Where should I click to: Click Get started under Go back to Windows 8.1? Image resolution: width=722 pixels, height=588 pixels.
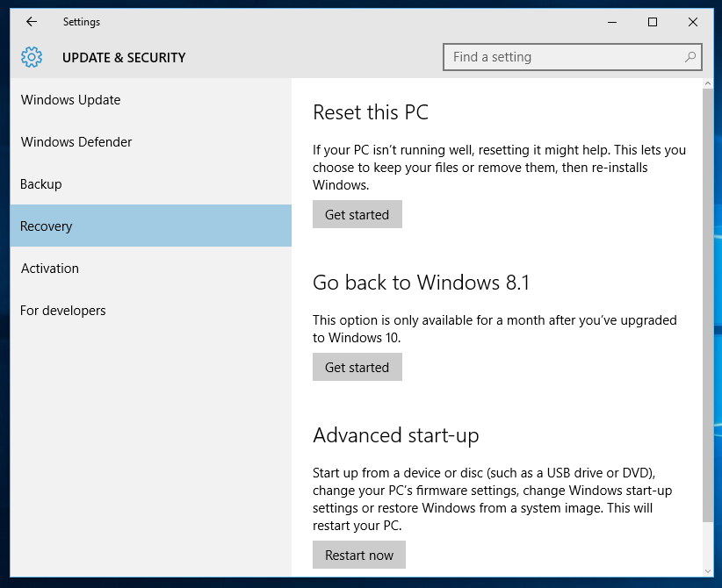357,367
